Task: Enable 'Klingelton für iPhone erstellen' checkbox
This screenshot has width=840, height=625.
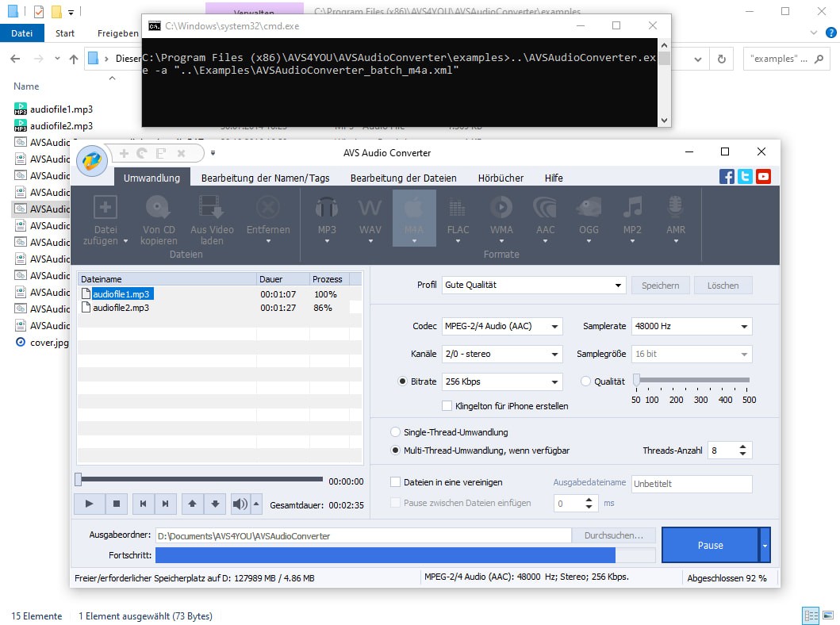Action: click(x=447, y=406)
